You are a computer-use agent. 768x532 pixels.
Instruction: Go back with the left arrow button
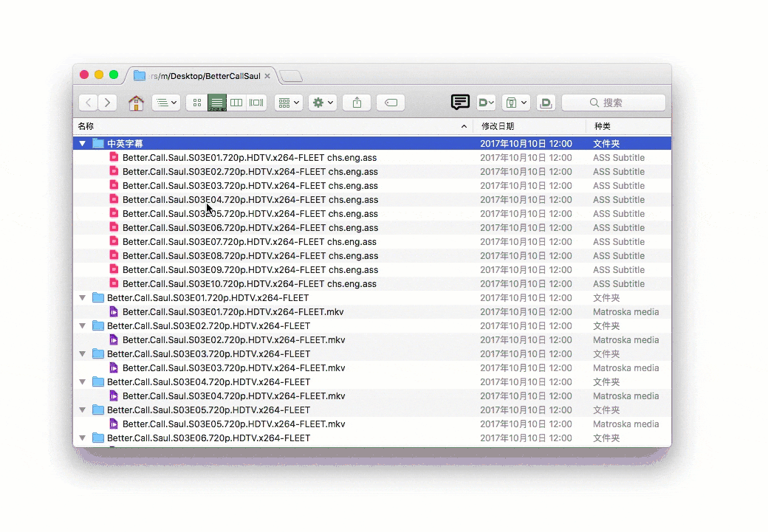pyautogui.click(x=88, y=103)
